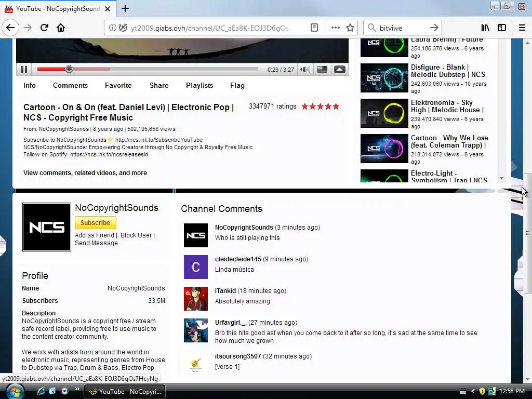
Task: Click Block User link
Action: [x=136, y=235]
